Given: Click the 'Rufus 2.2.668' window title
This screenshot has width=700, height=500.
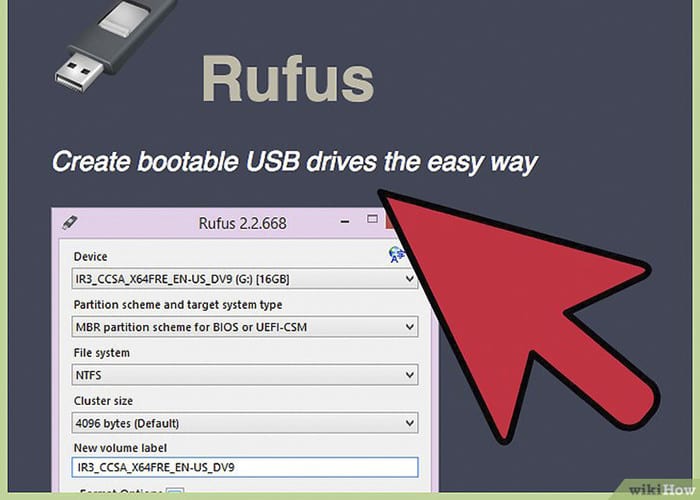Looking at the screenshot, I should pyautogui.click(x=242, y=223).
